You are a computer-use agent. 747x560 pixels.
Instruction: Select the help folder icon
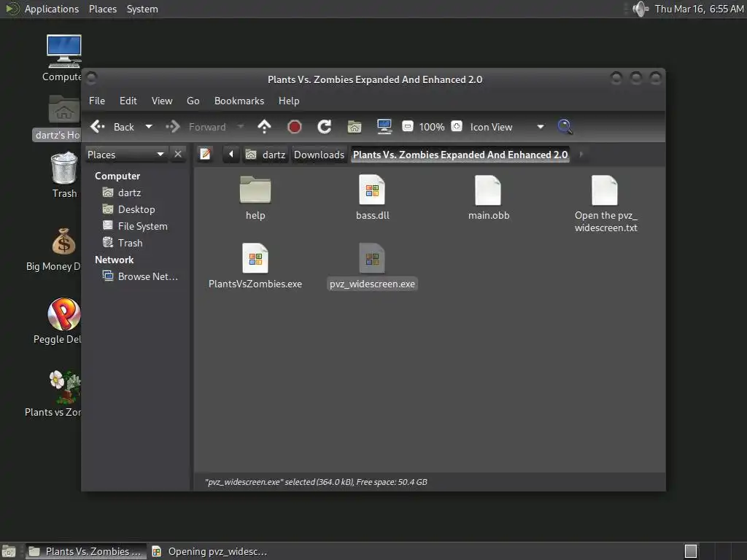pyautogui.click(x=255, y=190)
